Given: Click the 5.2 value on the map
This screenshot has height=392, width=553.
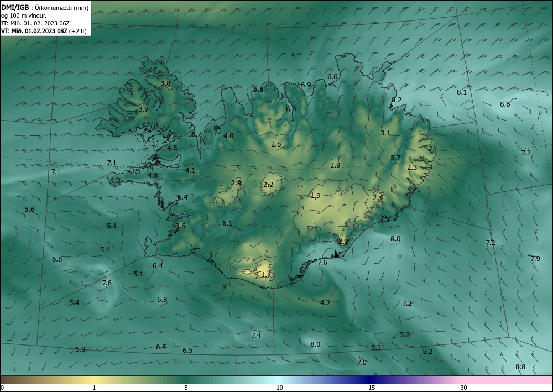Looking at the screenshot, I should 427,352.
